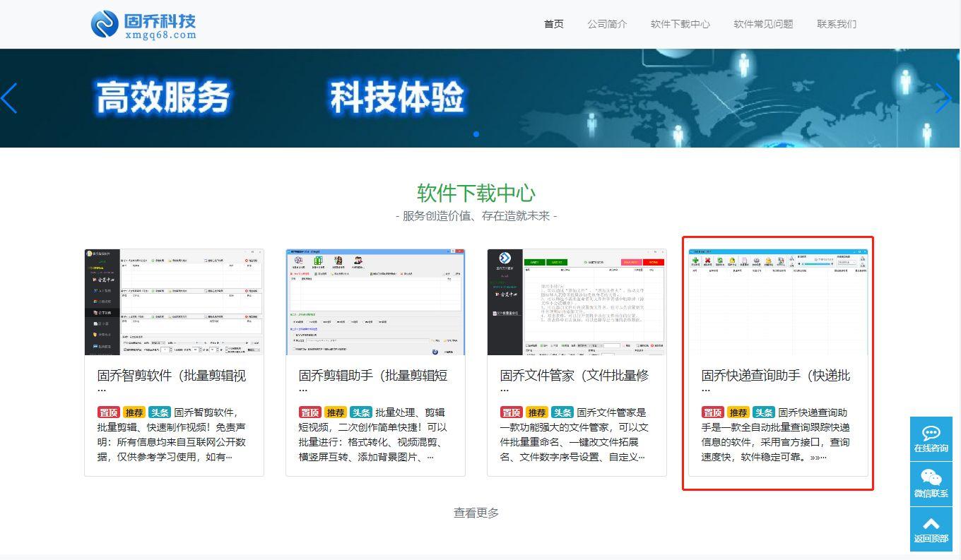
Task: Open the 公司简介 menu item
Action: (x=607, y=23)
